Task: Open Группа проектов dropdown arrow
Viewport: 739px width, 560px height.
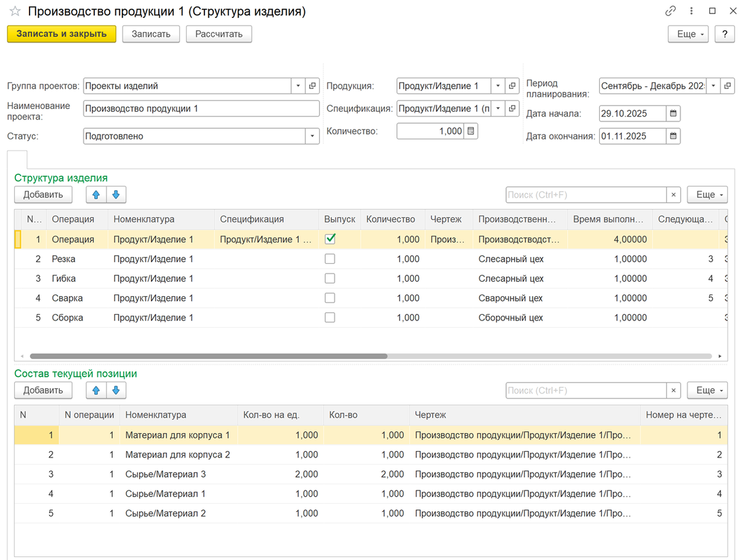Action: pos(298,86)
